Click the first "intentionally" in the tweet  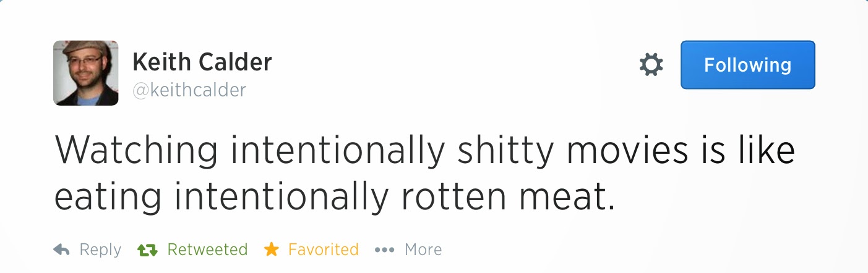[x=338, y=151]
